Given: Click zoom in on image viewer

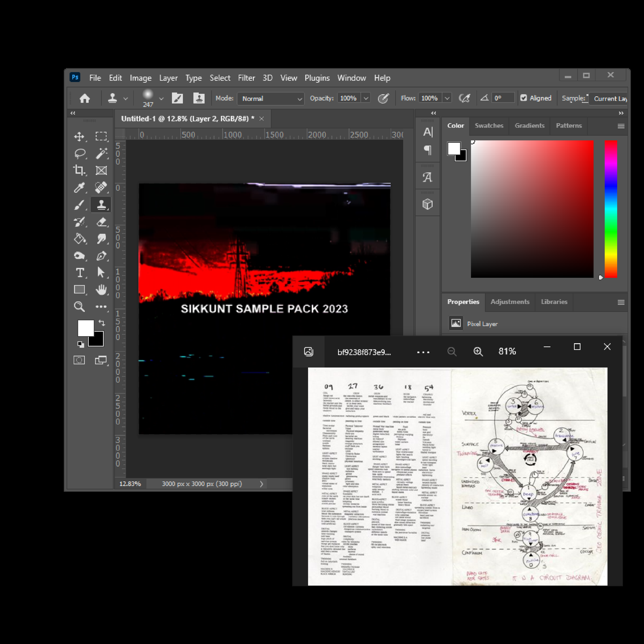Looking at the screenshot, I should [478, 351].
